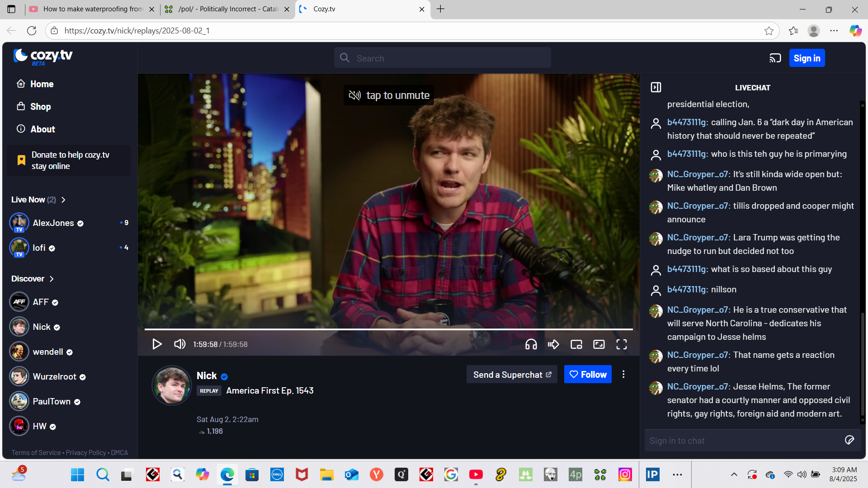Refresh the page
The width and height of the screenshot is (868, 488).
32,31
